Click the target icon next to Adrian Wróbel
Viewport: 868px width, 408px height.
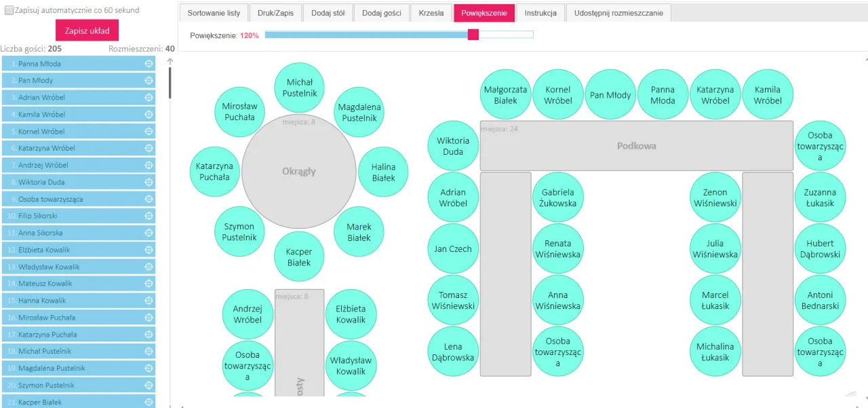click(149, 98)
